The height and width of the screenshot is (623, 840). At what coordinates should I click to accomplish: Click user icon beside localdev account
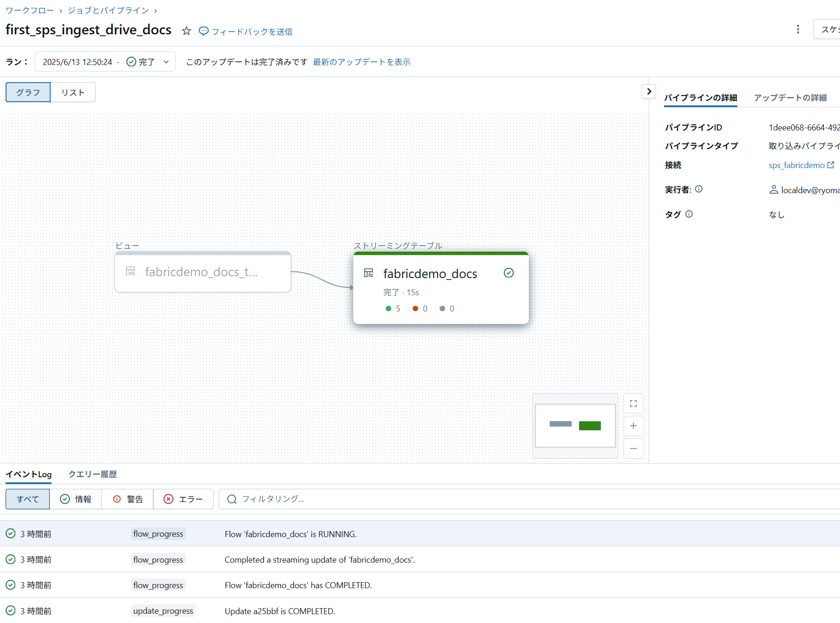(x=774, y=189)
